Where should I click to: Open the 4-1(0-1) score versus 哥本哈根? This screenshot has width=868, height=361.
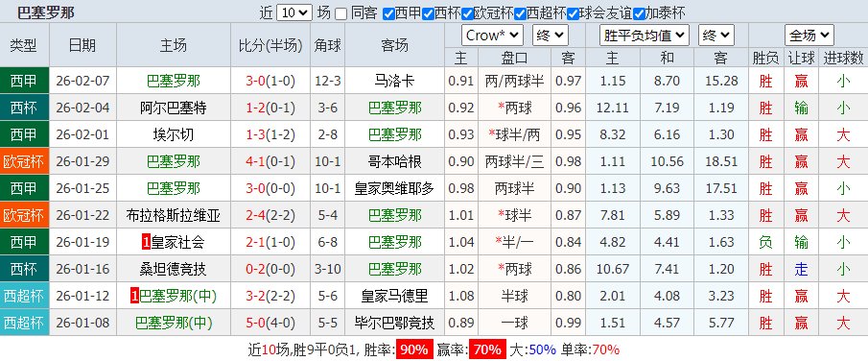click(x=270, y=161)
